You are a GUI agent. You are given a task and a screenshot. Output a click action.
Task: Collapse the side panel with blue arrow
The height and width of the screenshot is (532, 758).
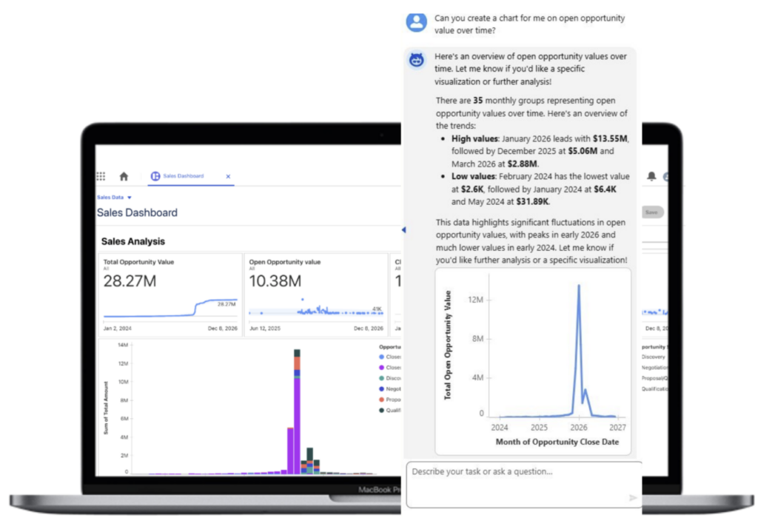coord(403,230)
